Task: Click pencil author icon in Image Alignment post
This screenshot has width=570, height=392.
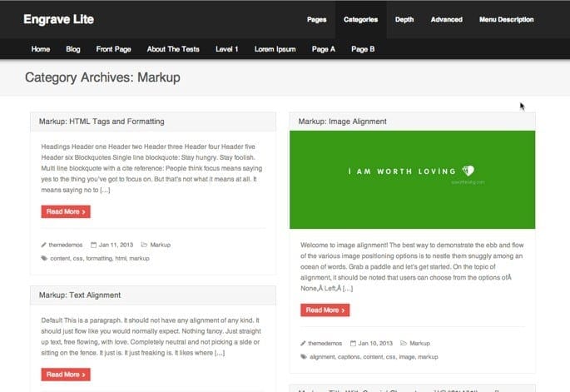Action: [303, 343]
